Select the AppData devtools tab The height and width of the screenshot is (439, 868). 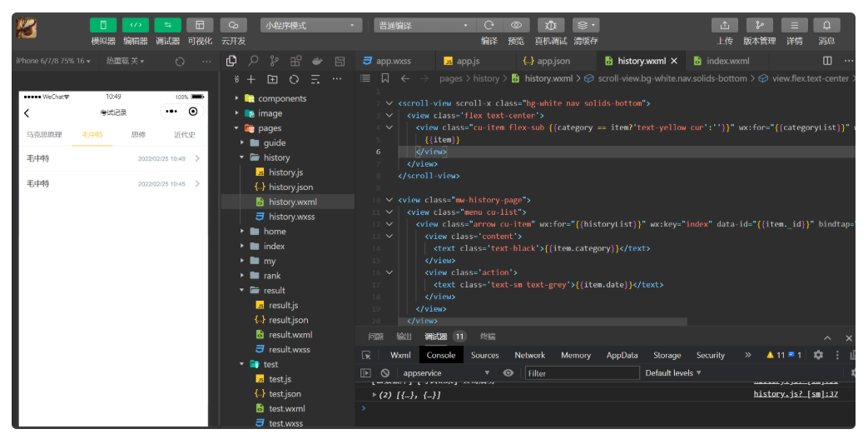(622, 356)
